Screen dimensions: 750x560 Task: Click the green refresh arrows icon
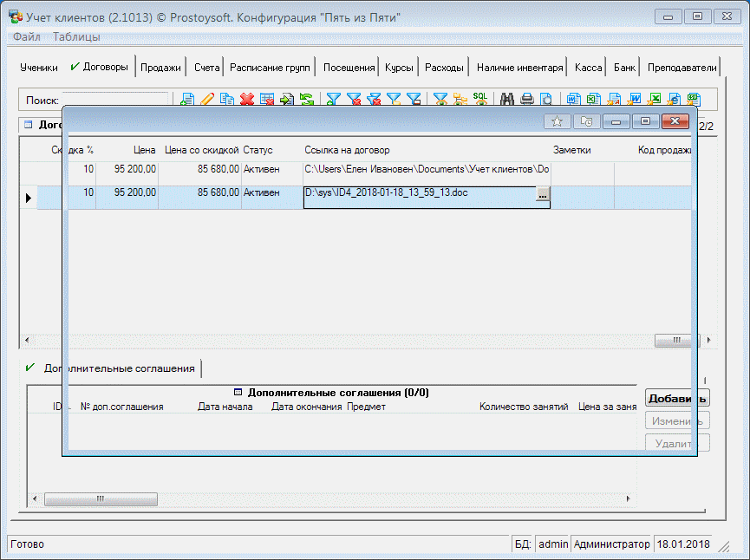(x=307, y=100)
